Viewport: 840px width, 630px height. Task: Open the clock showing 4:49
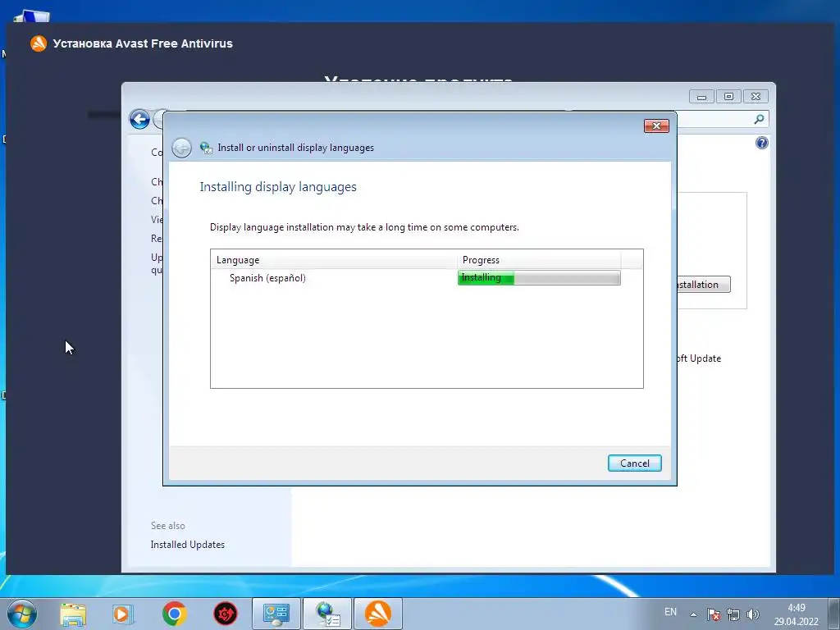click(796, 614)
